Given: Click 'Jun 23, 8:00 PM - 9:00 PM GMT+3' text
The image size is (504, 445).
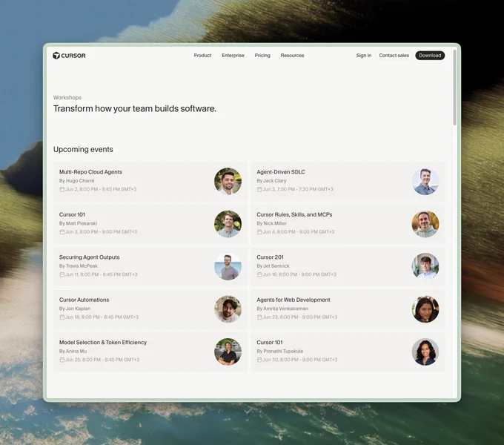Looking at the screenshot, I should (x=300, y=317).
